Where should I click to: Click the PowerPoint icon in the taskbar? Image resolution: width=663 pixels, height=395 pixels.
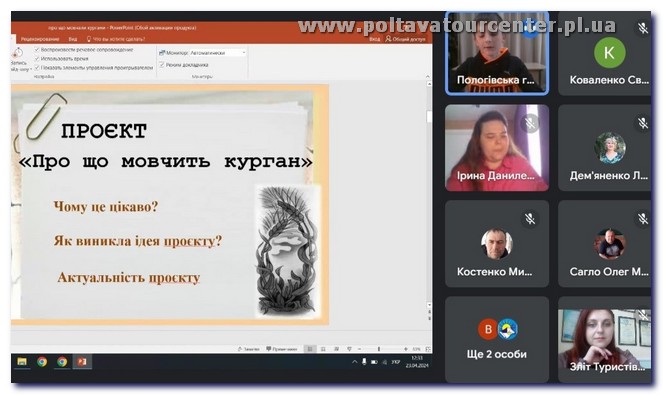[x=82, y=362]
